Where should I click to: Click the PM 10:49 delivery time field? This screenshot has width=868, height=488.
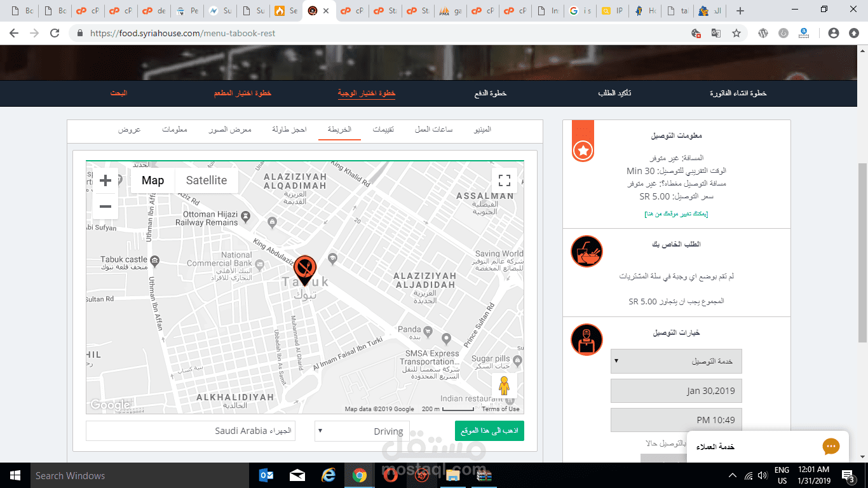click(x=676, y=420)
